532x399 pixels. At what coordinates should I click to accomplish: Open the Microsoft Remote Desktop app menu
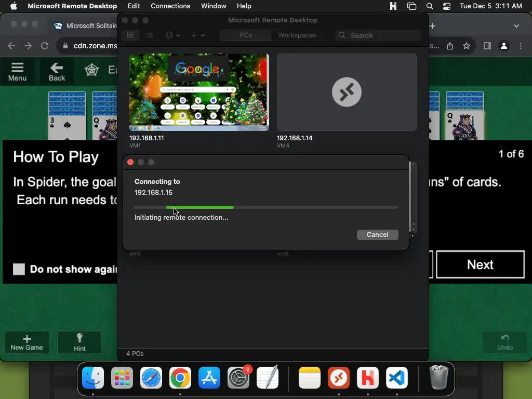coord(72,6)
